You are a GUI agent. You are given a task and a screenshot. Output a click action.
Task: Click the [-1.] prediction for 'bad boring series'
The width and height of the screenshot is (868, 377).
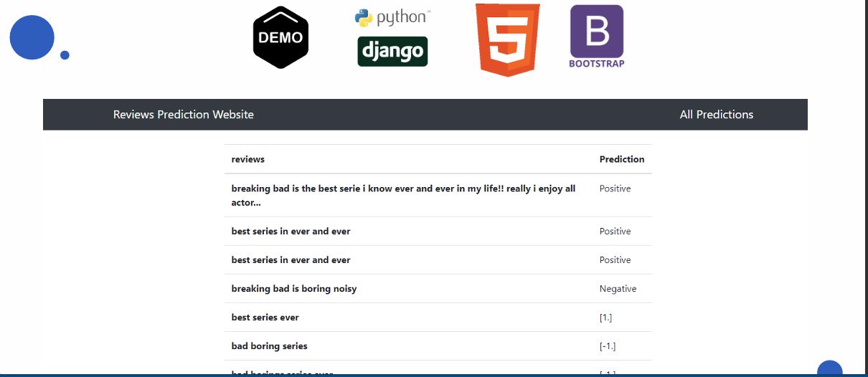tap(608, 346)
